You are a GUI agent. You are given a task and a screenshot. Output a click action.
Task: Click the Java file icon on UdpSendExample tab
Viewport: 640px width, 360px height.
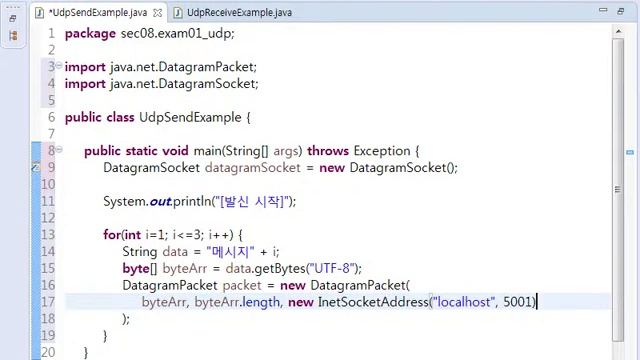pos(40,13)
